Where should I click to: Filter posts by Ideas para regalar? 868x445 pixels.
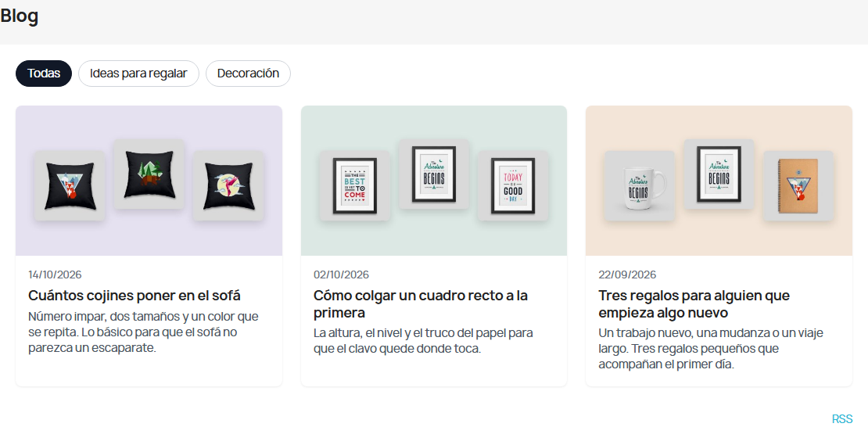pos(138,74)
